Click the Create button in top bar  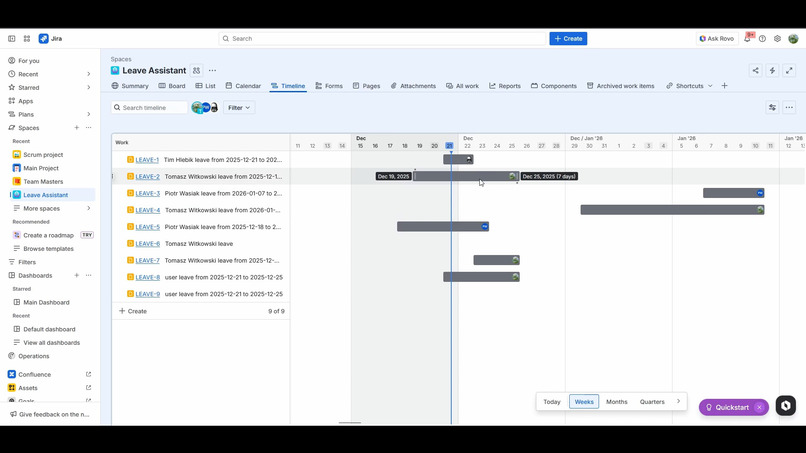point(568,39)
